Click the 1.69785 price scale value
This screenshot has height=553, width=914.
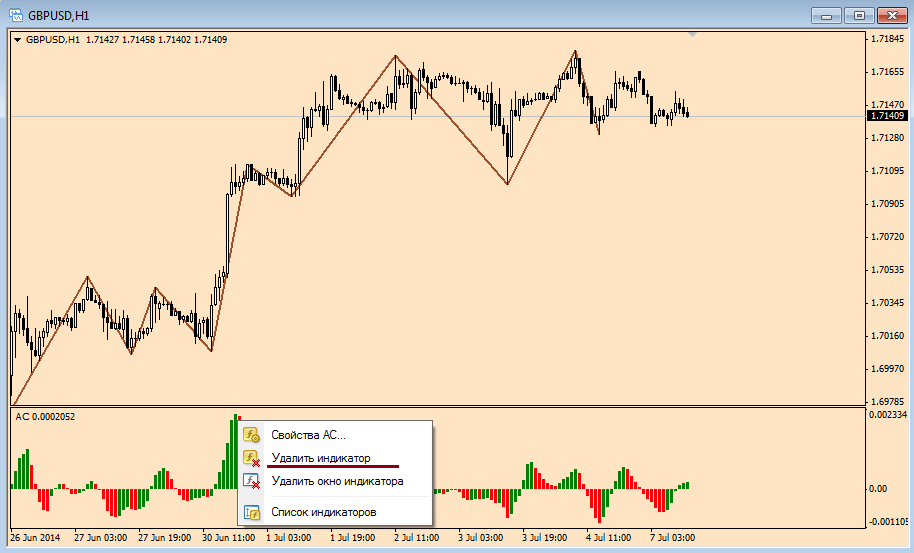887,401
